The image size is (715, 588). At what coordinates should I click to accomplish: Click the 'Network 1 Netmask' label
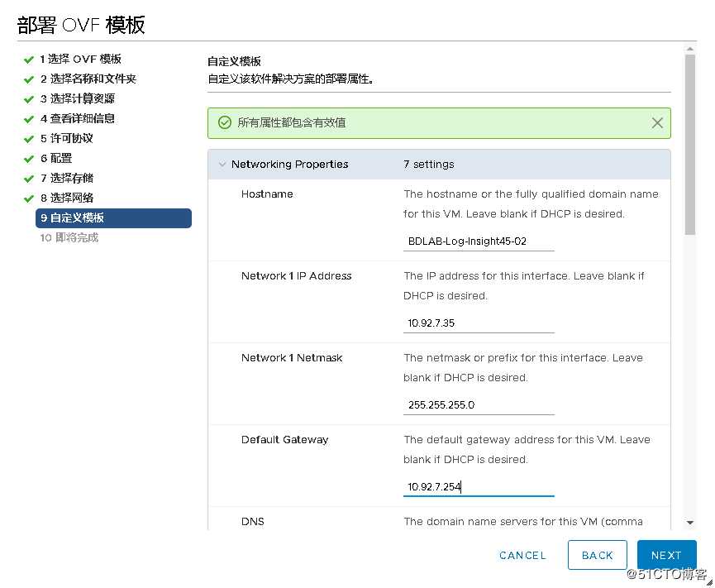click(x=292, y=358)
